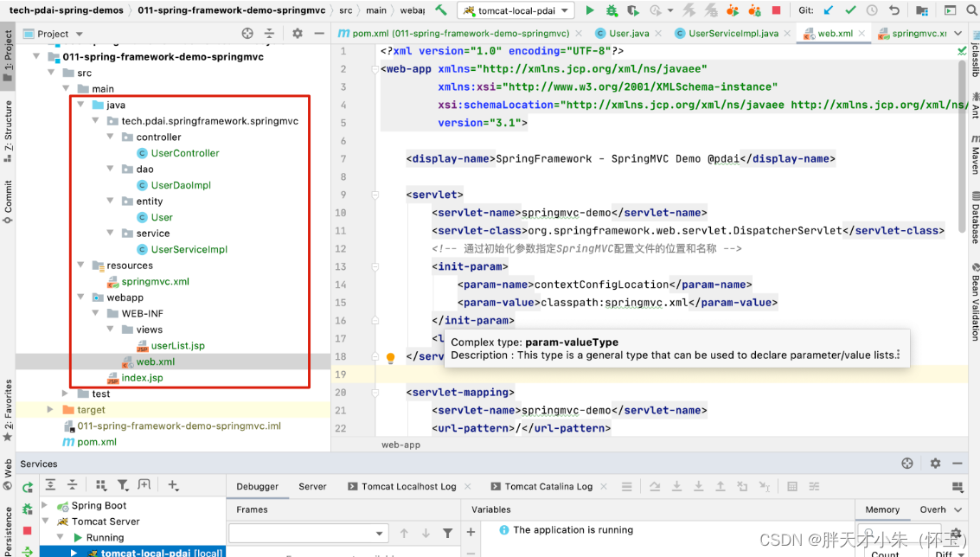Filter services with funnel icon
This screenshot has width=980, height=557.
pyautogui.click(x=123, y=485)
